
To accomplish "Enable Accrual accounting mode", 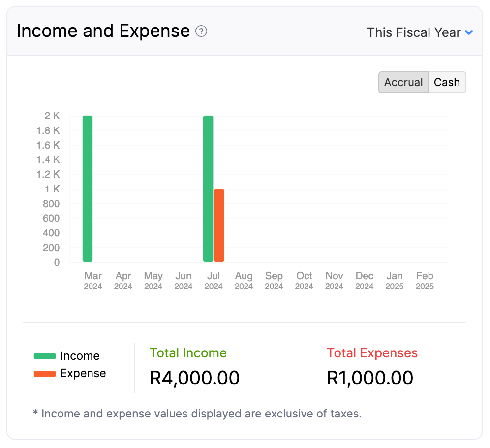I will click(x=403, y=82).
